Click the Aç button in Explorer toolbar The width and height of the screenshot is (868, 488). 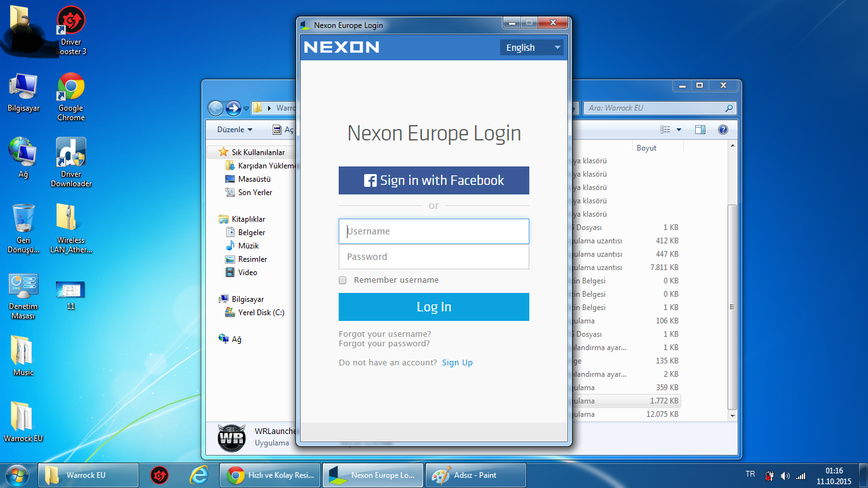click(283, 130)
